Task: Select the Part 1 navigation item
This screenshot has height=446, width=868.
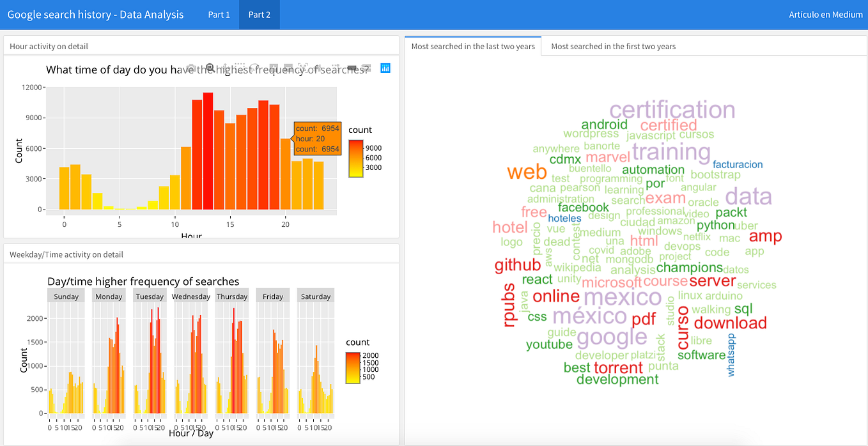Action: [219, 14]
